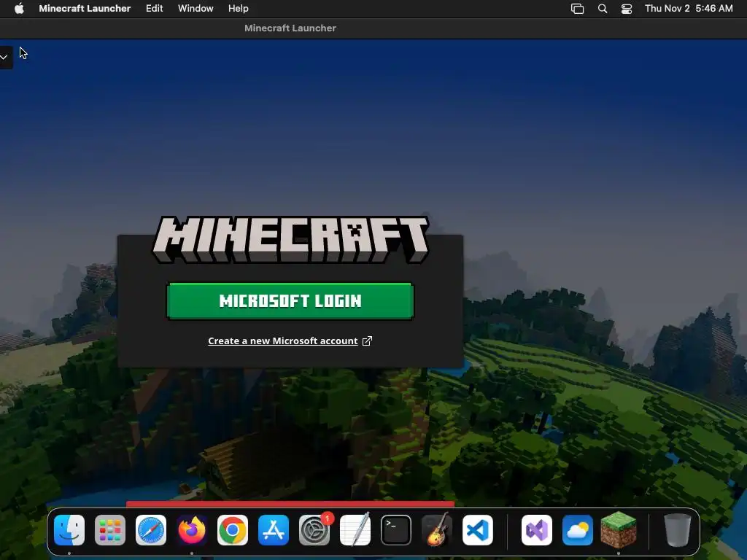747x560 pixels.
Task: Open the Weather app from the Dock
Action: point(578,530)
